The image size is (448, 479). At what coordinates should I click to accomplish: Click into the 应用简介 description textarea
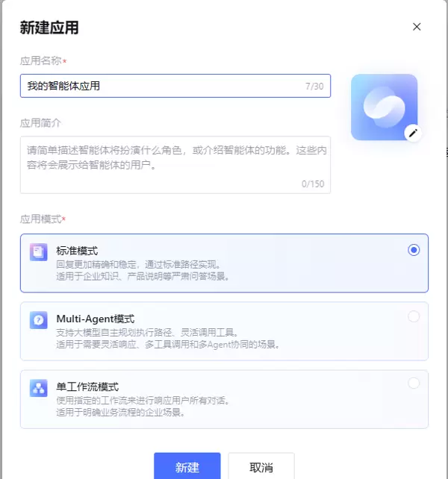pyautogui.click(x=175, y=165)
